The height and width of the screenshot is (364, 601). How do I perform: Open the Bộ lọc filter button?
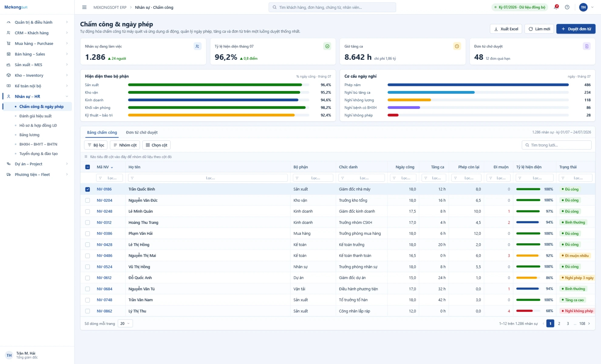pyautogui.click(x=96, y=145)
